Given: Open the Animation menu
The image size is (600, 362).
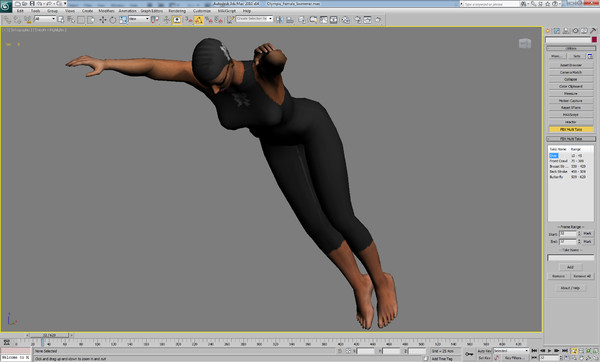Looking at the screenshot, I should click(127, 11).
